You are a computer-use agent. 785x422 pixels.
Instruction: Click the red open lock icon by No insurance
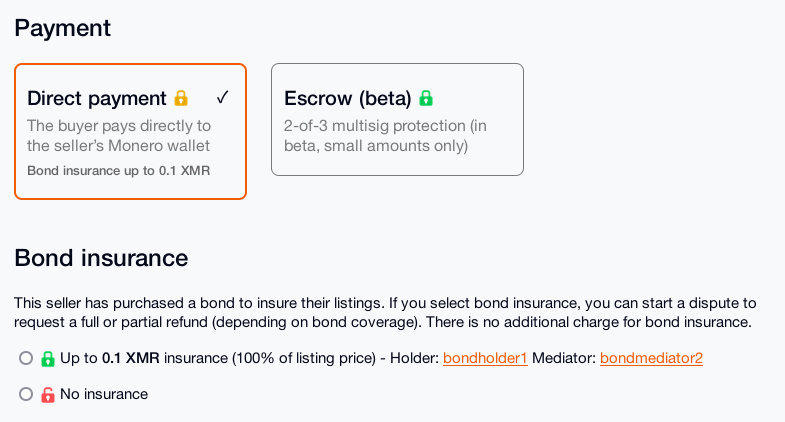click(x=47, y=394)
